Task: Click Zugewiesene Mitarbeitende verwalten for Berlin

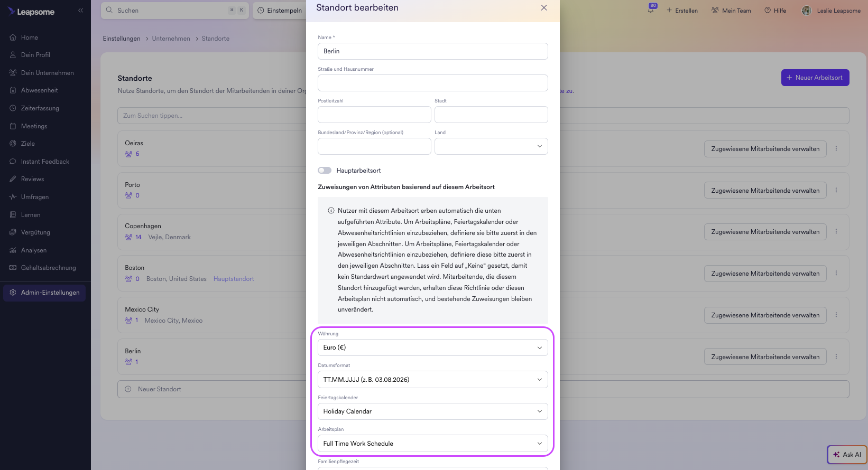Action: 765,357
